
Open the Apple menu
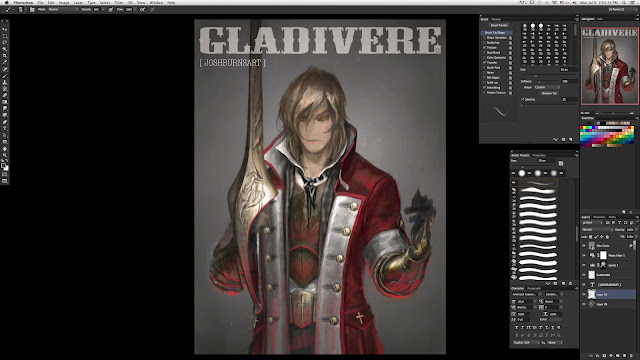pos(7,2)
